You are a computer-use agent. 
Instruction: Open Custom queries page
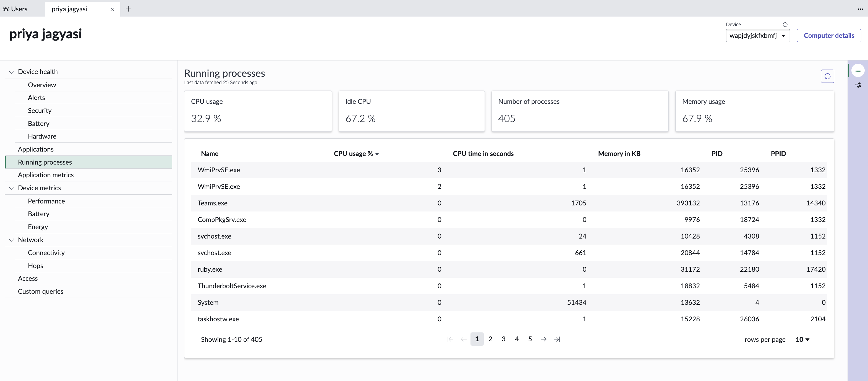[40, 292]
